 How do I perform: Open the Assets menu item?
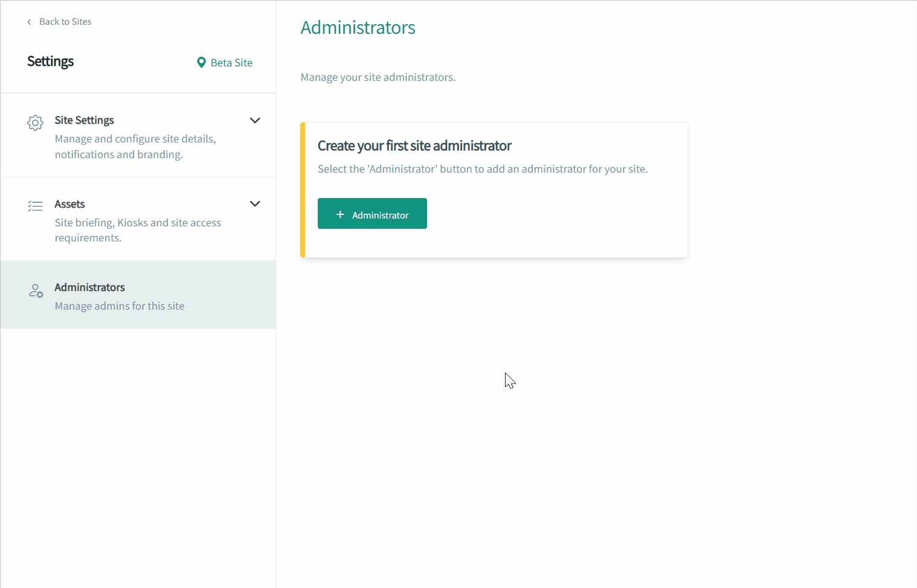pyautogui.click(x=138, y=219)
